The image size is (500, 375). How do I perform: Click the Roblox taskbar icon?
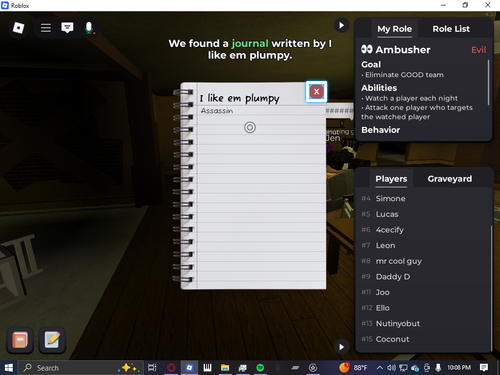[189, 368]
